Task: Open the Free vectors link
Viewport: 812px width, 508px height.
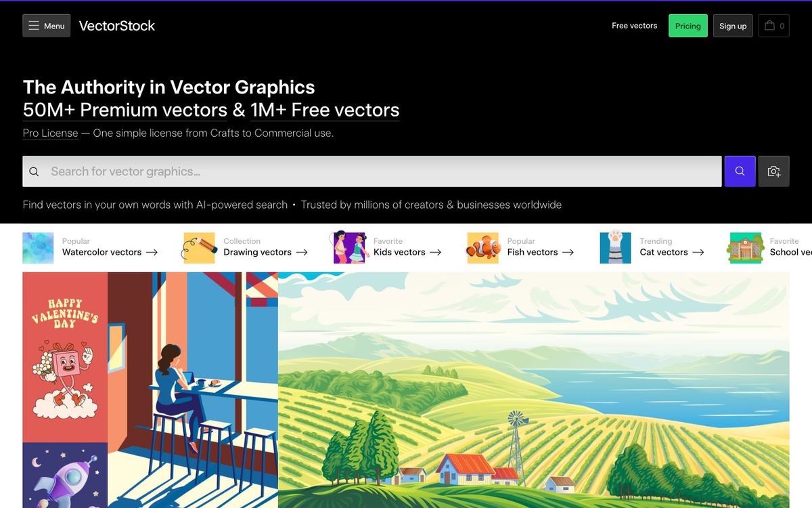Action: click(x=634, y=26)
